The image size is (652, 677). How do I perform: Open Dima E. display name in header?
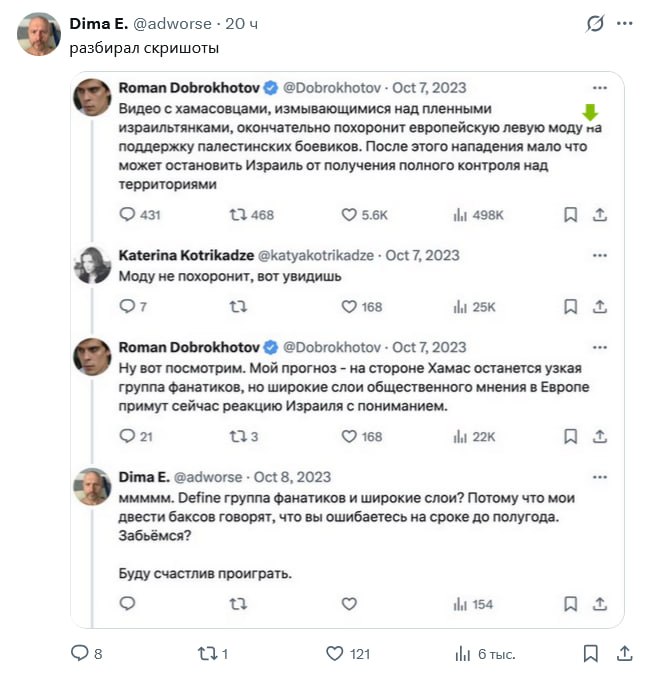(x=104, y=23)
